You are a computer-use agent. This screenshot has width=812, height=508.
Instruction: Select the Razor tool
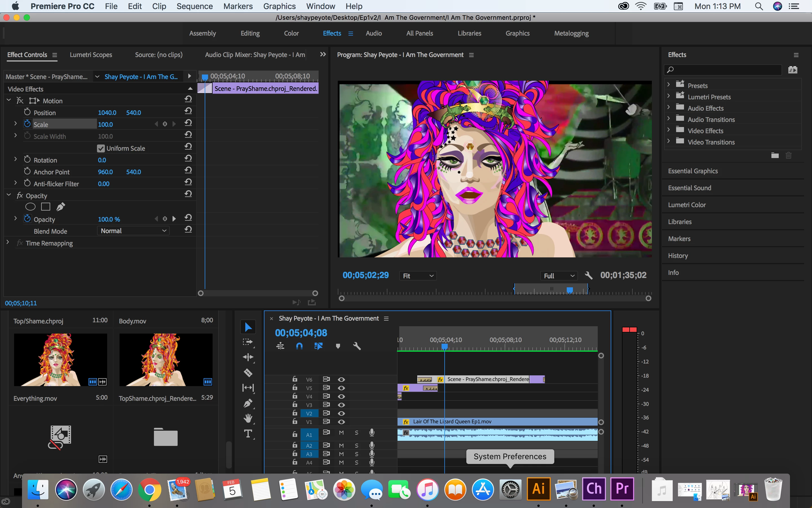pos(248,373)
